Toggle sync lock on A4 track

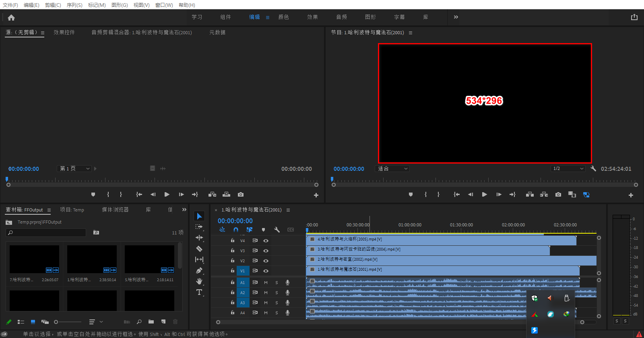(255, 313)
